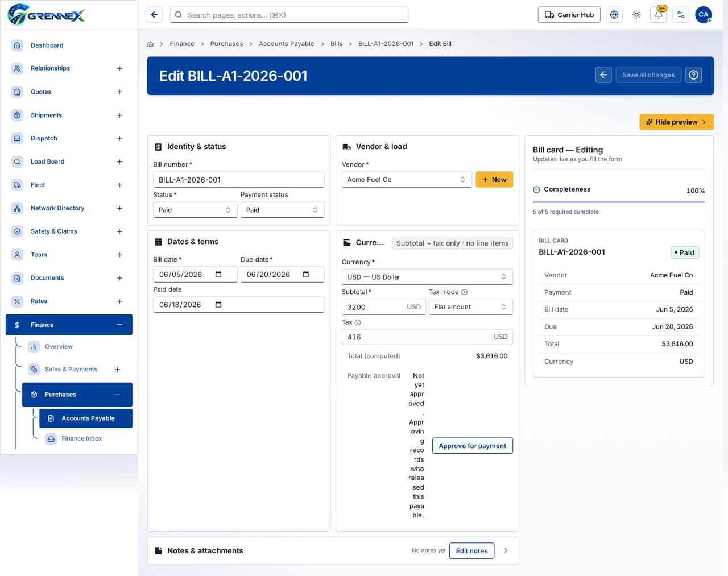Image resolution: width=728 pixels, height=576 pixels.
Task: Open the language globe icon
Action: click(614, 15)
